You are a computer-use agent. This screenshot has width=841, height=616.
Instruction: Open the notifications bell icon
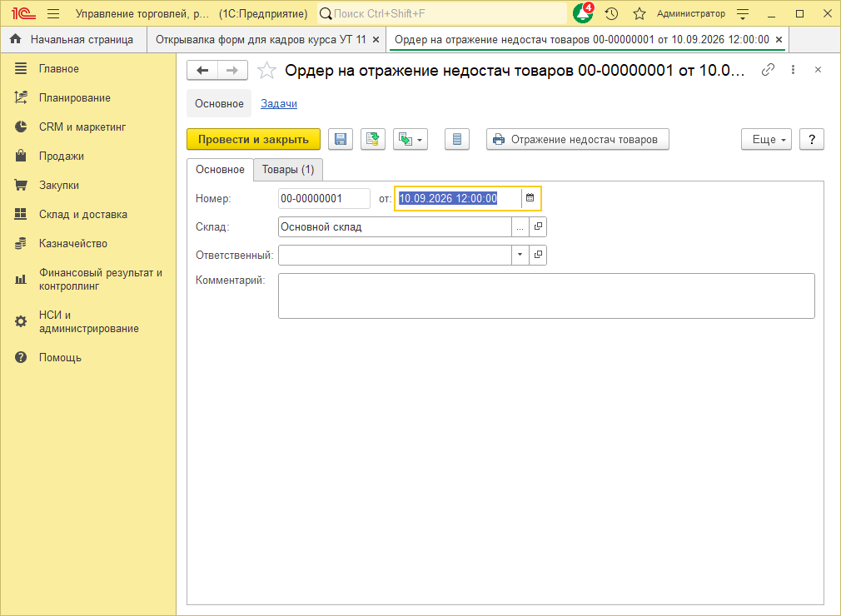point(583,13)
